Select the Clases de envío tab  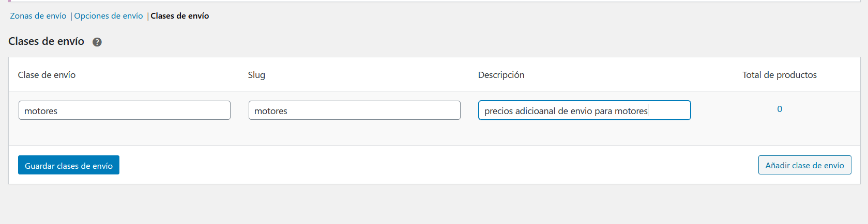coord(180,16)
